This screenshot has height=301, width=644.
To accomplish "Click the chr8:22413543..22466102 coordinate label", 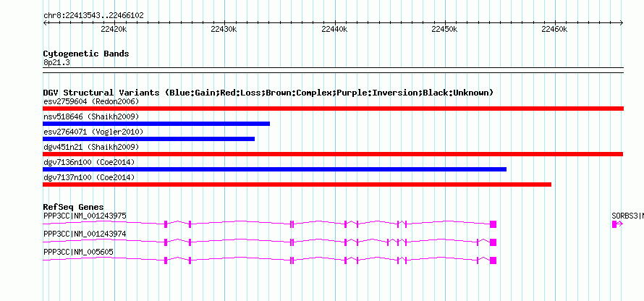I will [93, 16].
